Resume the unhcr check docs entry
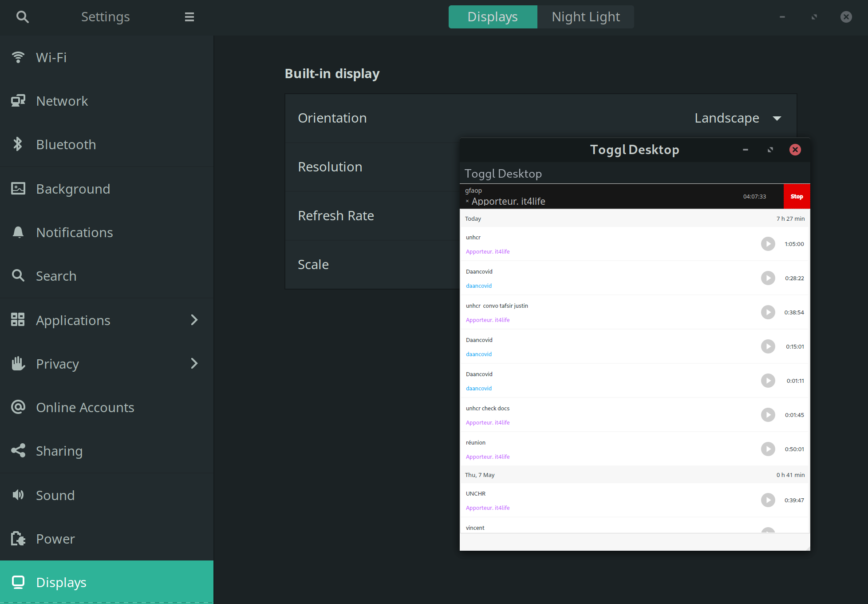The width and height of the screenshot is (868, 604). [x=768, y=415]
